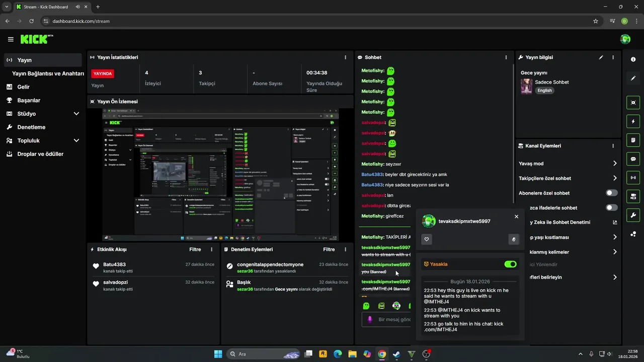Click the stream preview thumbnail
The height and width of the screenshot is (362, 644).
[220, 175]
